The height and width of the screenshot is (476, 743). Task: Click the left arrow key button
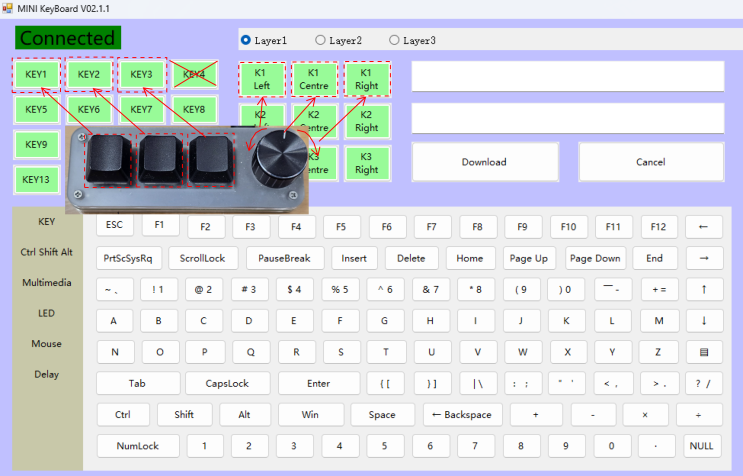point(704,227)
